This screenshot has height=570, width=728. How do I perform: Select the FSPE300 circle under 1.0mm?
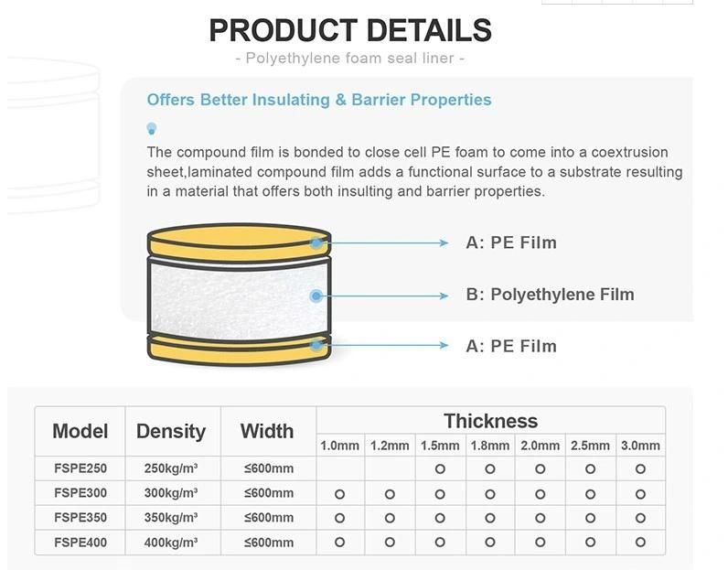coord(340,494)
